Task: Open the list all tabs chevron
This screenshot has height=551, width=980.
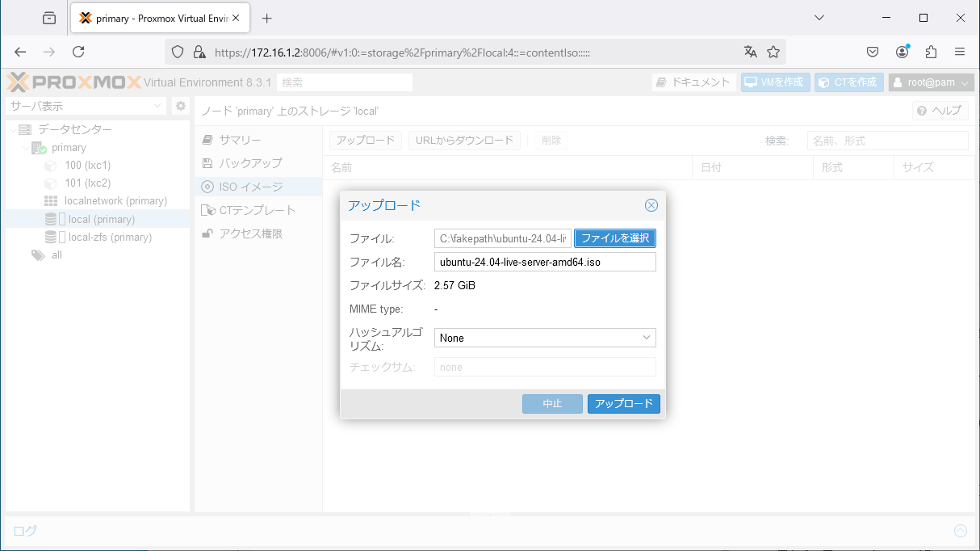Action: pyautogui.click(x=819, y=18)
